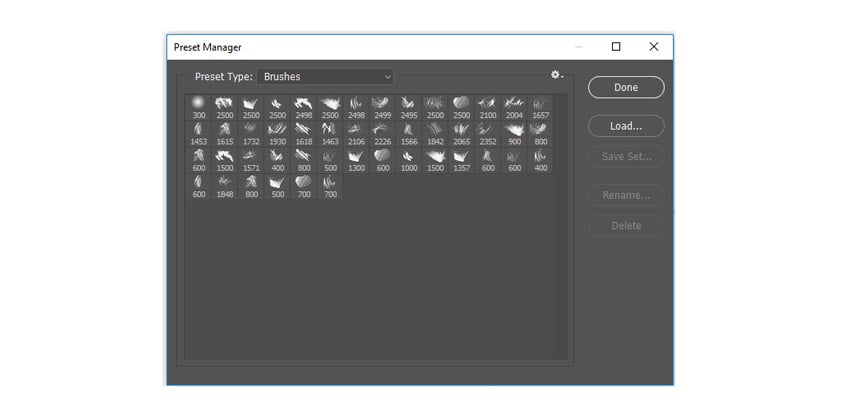The height and width of the screenshot is (409, 850).
Task: Click the brush preset labeled 2065
Action: (x=462, y=134)
